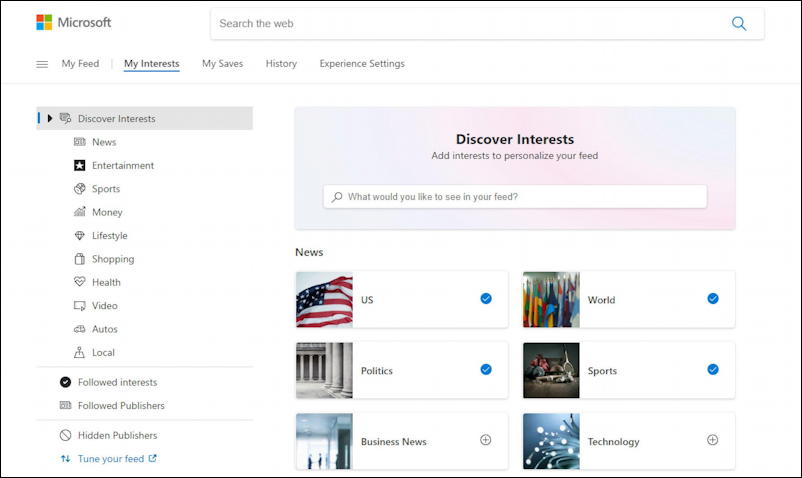Open Followed interests in the sidebar
The width and height of the screenshot is (802, 478).
point(117,382)
